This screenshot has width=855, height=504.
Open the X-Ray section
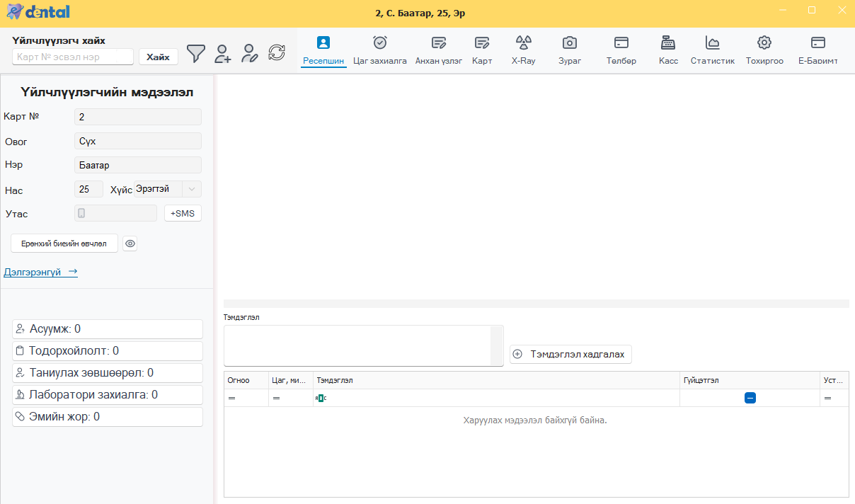point(523,50)
